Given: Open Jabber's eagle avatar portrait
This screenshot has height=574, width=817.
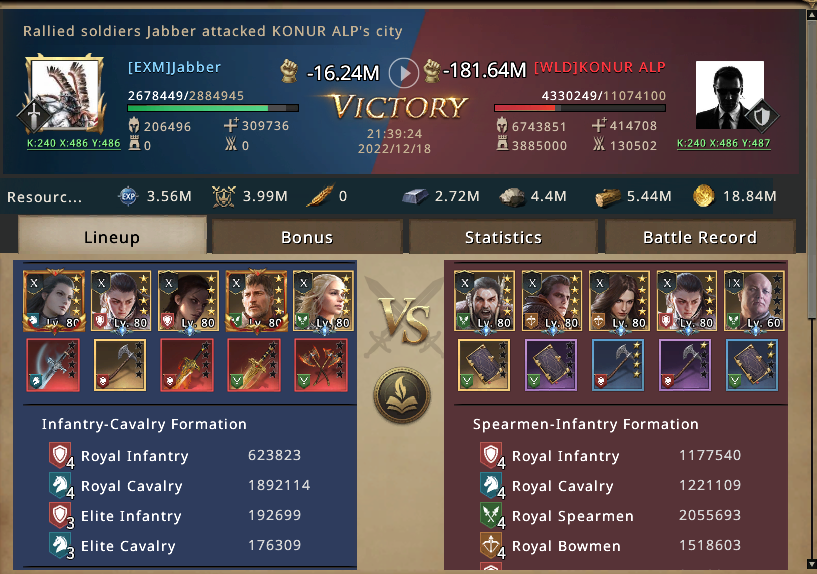Looking at the screenshot, I should tap(66, 94).
